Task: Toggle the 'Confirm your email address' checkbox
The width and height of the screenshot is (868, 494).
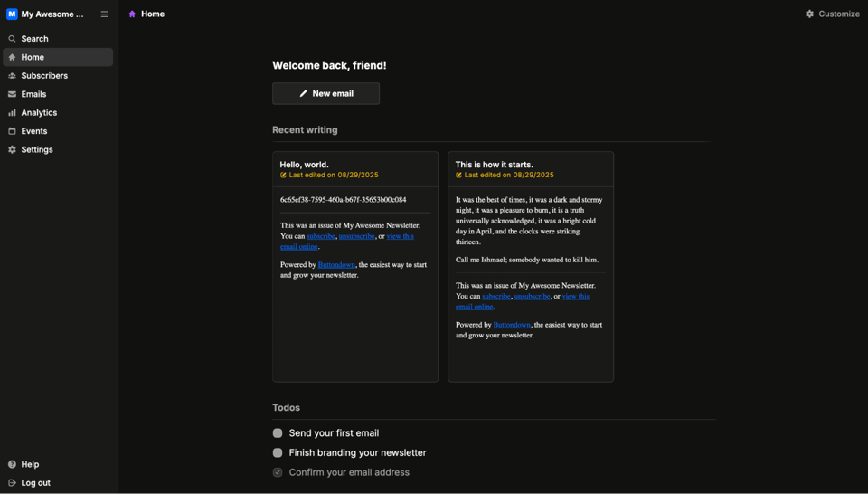Action: point(278,472)
